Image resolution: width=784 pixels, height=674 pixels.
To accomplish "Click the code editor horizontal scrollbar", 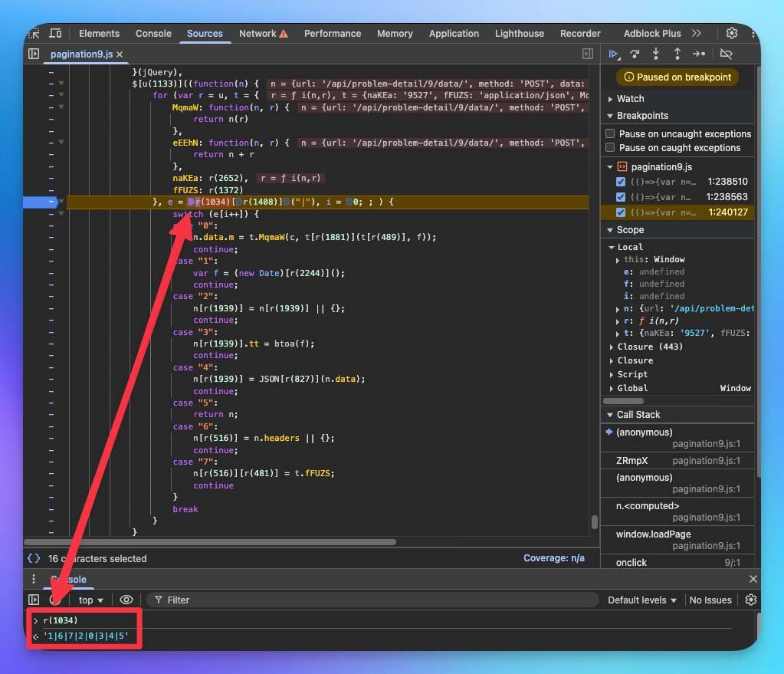I will (210, 542).
